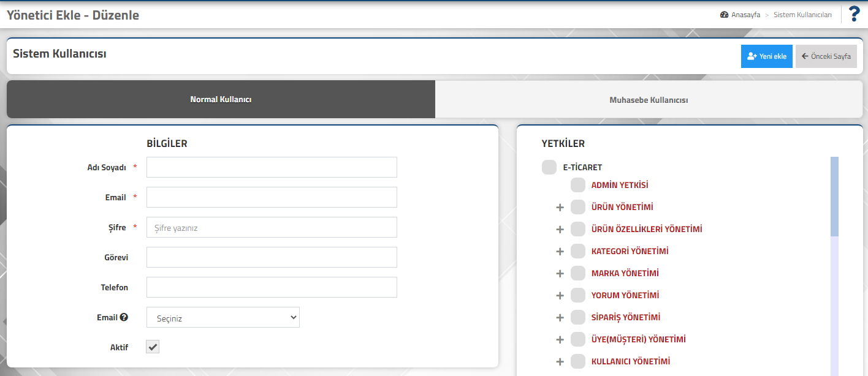This screenshot has height=376, width=868.
Task: Expand the MARKA YÖNETİMİ plus sign
Action: [x=560, y=274]
